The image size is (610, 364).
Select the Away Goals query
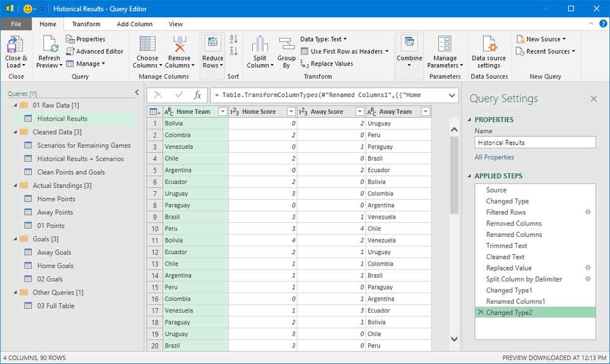point(74,252)
